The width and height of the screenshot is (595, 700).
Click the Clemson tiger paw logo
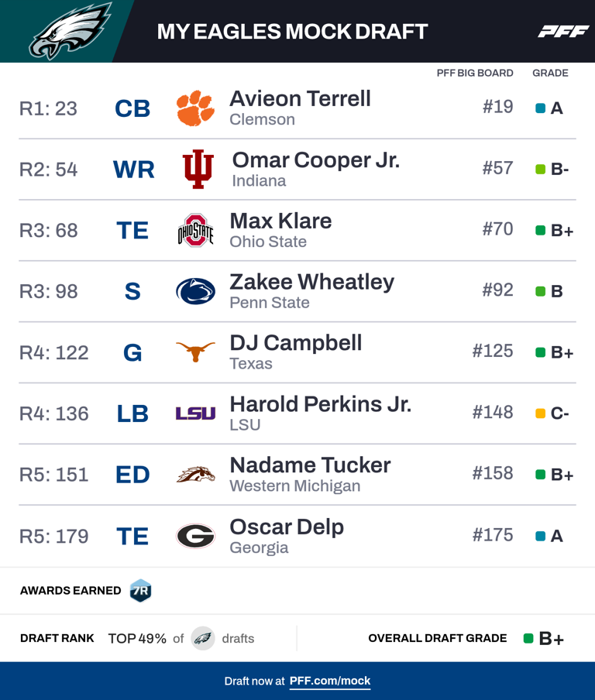click(195, 108)
